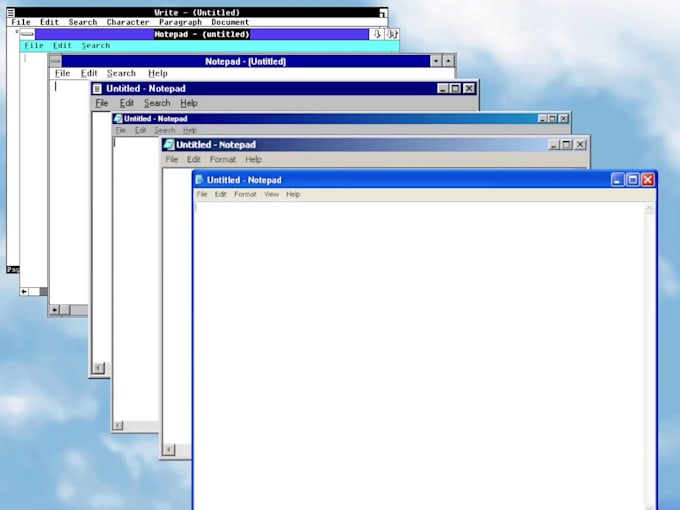Click up-triangle maximize button on Notepad - (Untitled)
Viewport: 680px width, 510px height.
coord(448,61)
